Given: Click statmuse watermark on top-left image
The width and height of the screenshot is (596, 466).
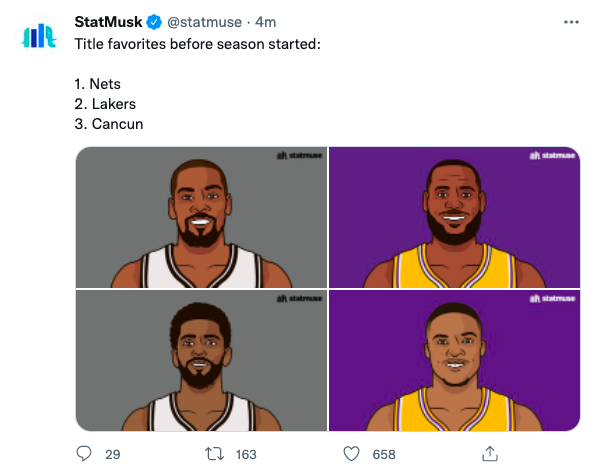Looking at the screenshot, I should [300, 155].
